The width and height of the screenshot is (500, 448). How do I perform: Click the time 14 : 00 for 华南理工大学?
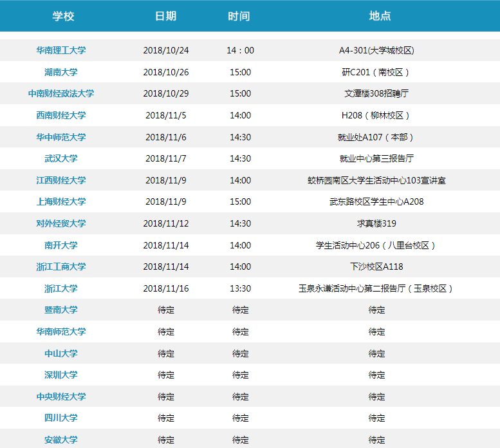coord(241,50)
